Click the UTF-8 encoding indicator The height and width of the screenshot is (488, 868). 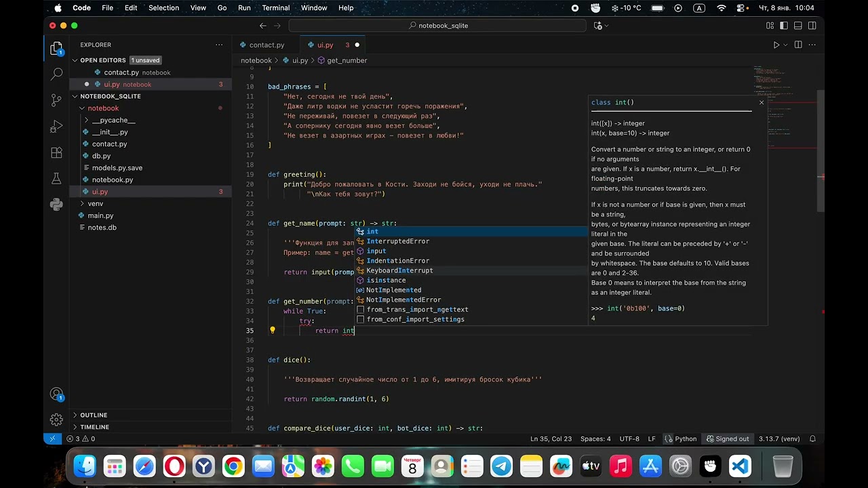point(629,439)
